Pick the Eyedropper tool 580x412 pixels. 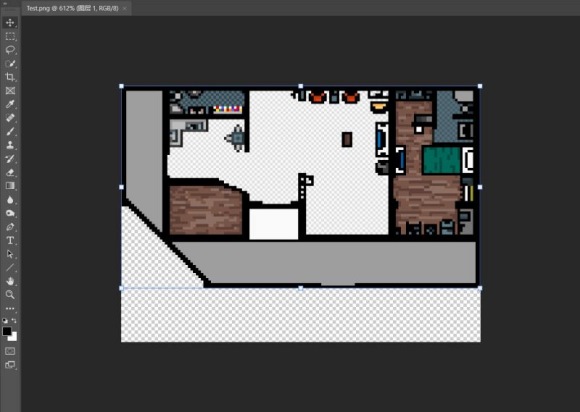[10, 104]
